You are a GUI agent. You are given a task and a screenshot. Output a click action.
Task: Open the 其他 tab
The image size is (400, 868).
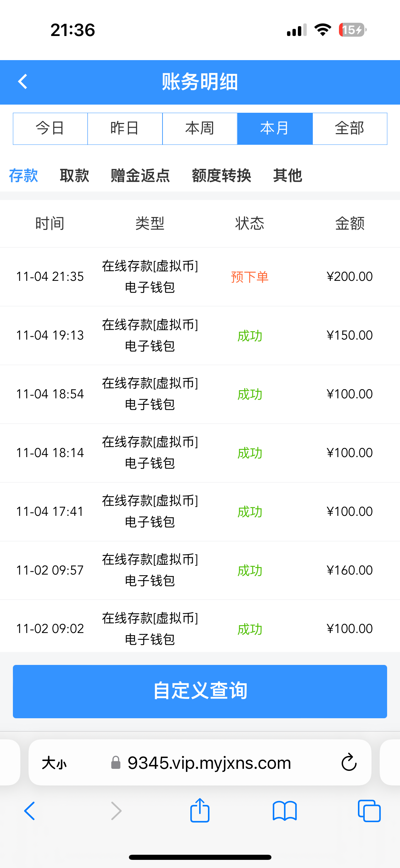tap(287, 176)
